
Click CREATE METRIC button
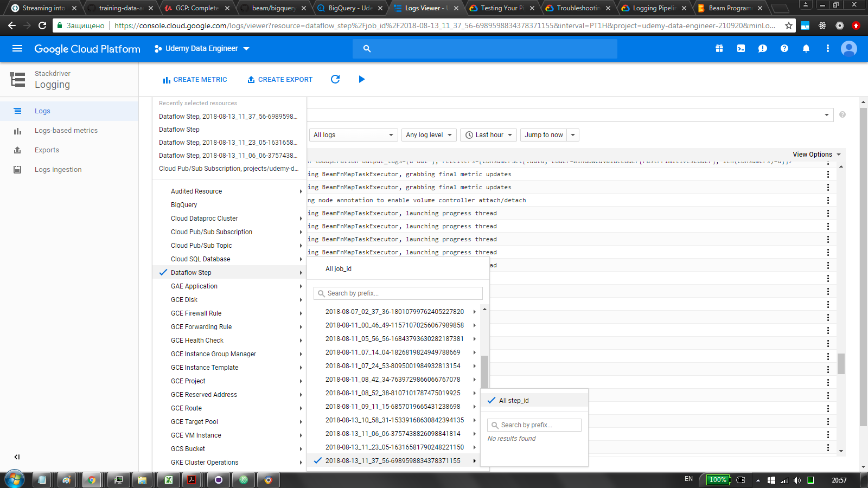[195, 80]
